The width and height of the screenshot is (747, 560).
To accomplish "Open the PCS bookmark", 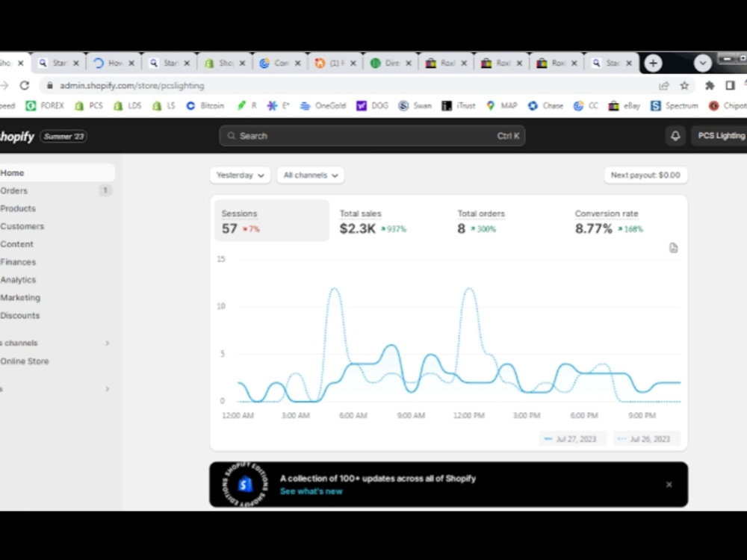I will [x=89, y=106].
